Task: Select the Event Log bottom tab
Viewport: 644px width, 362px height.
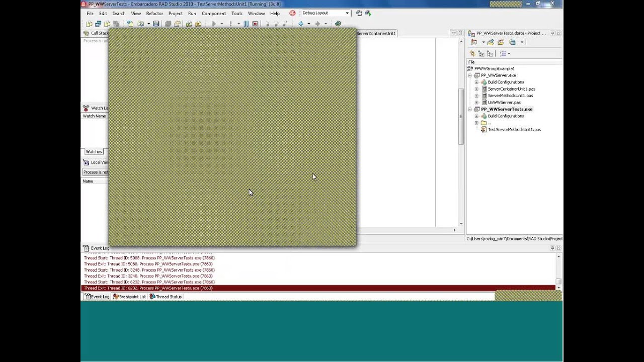Action: click(x=97, y=297)
